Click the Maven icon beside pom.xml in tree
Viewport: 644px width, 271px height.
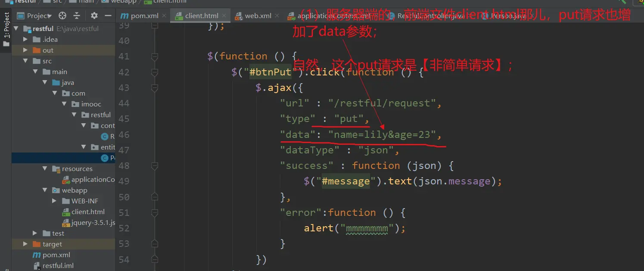coord(37,255)
